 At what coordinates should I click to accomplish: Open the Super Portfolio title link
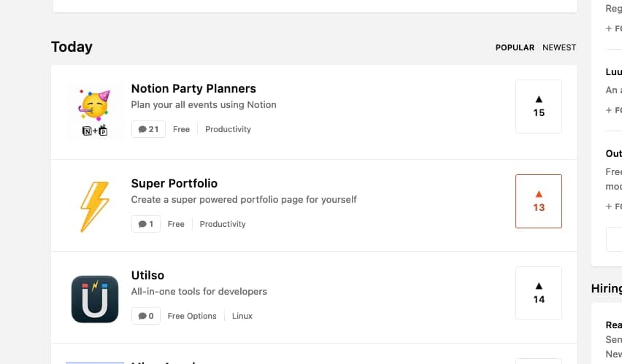[174, 183]
